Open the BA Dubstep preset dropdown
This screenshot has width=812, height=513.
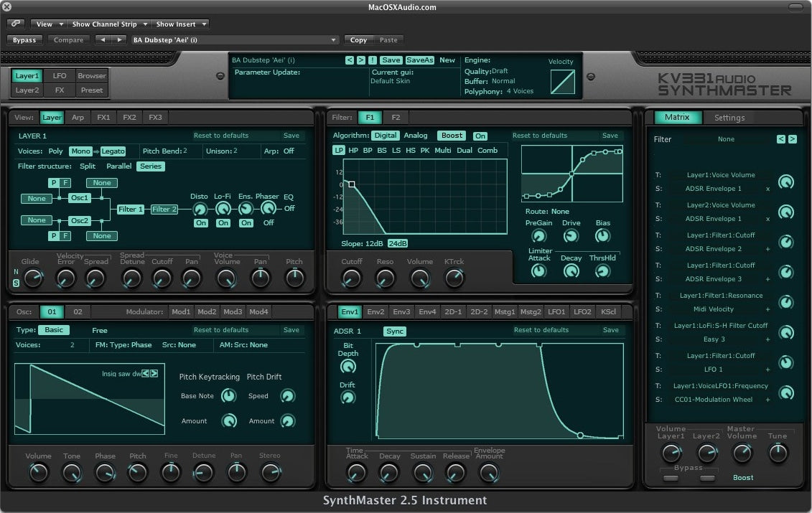pos(234,40)
